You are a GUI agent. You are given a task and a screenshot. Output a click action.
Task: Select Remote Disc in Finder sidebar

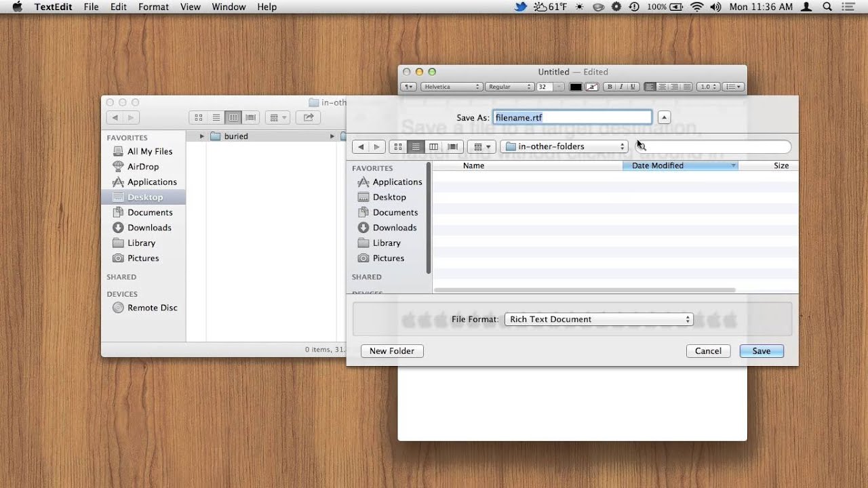(x=144, y=308)
